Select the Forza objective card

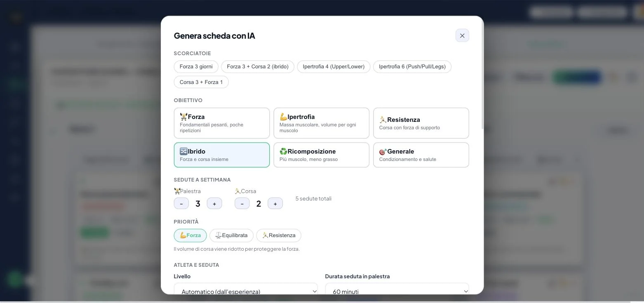pyautogui.click(x=222, y=123)
